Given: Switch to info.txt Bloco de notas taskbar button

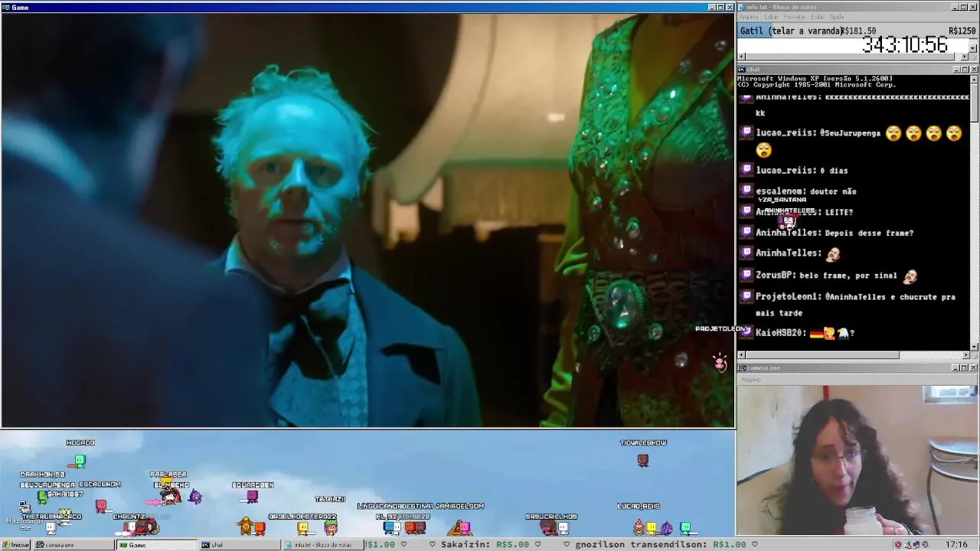Looking at the screenshot, I should pos(322,545).
